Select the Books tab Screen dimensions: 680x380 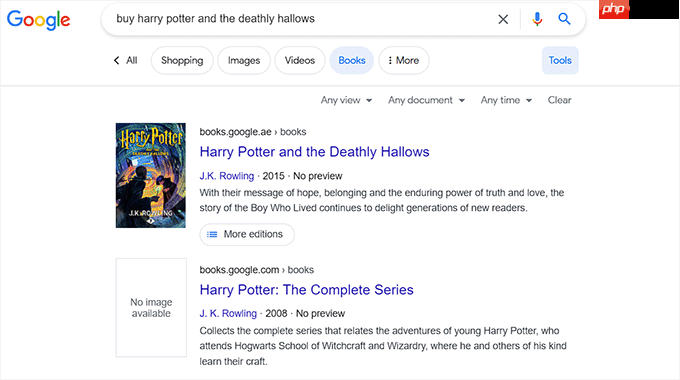pos(352,60)
